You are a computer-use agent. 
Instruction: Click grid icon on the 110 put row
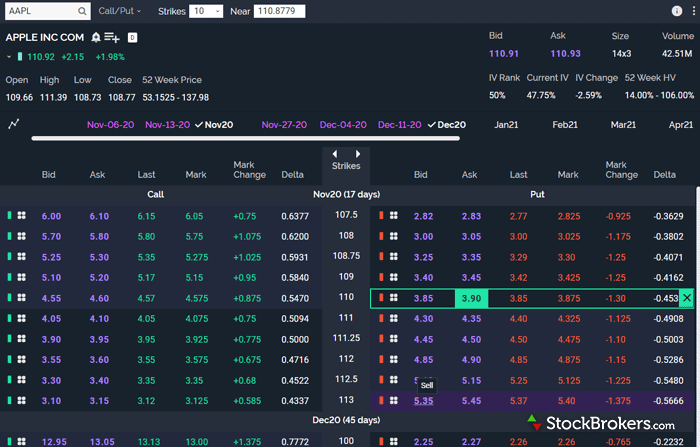[x=394, y=298]
